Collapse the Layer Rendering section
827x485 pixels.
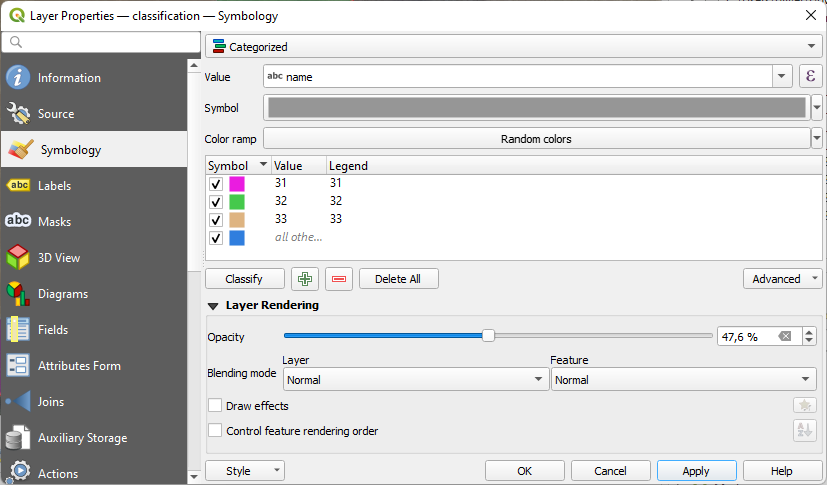[213, 306]
